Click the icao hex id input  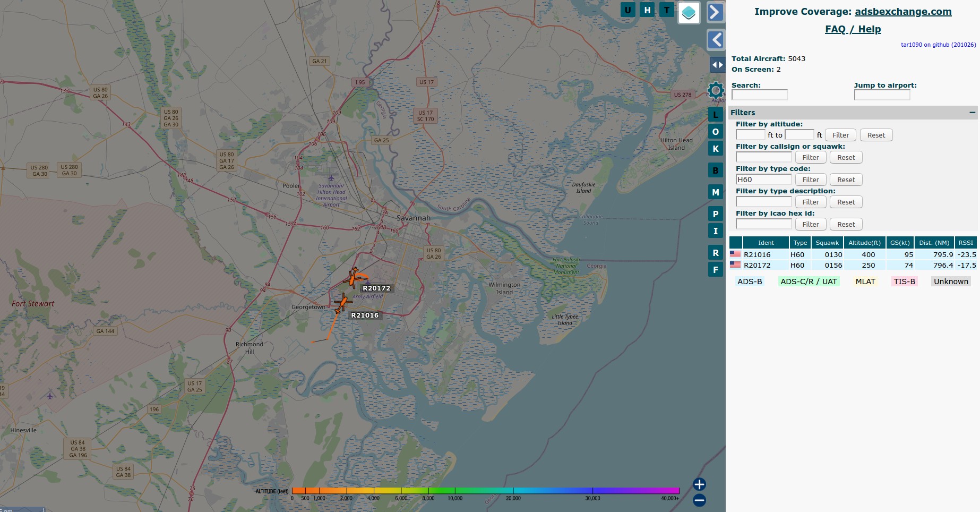pyautogui.click(x=763, y=224)
